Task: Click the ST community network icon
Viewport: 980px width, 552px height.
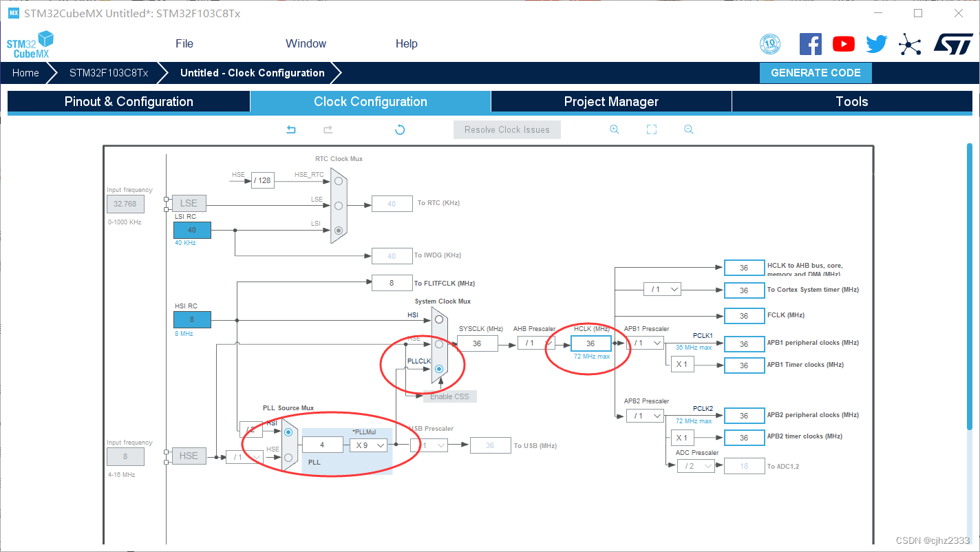Action: coord(910,45)
